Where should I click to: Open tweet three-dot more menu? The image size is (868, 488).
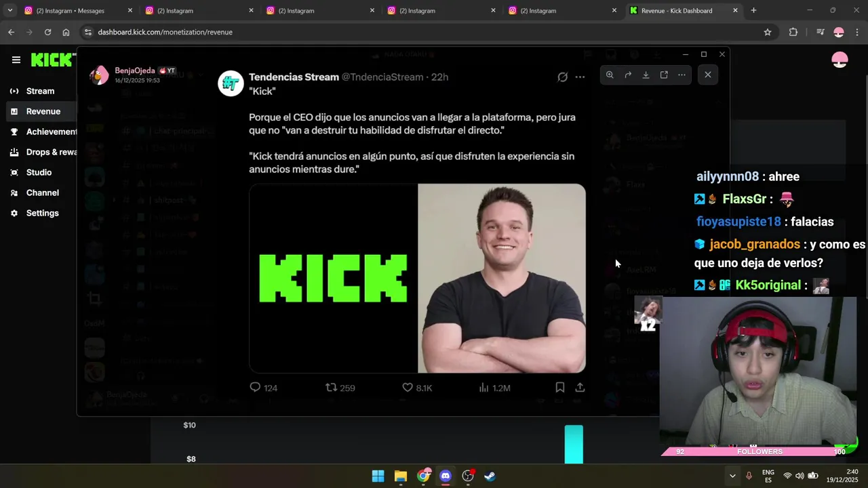[x=580, y=77]
